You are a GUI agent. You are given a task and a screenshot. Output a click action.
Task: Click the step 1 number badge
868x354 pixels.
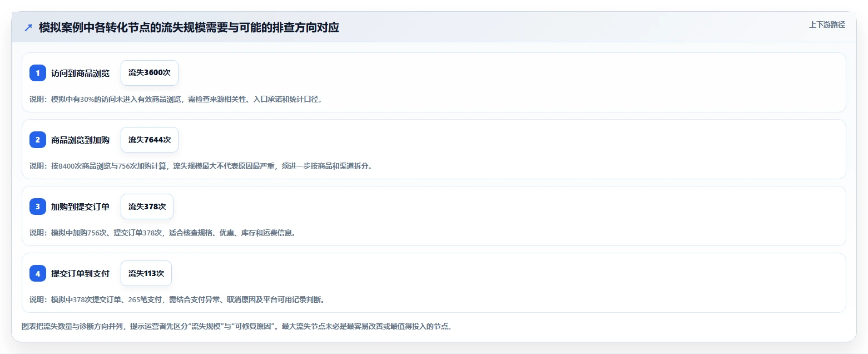click(x=38, y=73)
